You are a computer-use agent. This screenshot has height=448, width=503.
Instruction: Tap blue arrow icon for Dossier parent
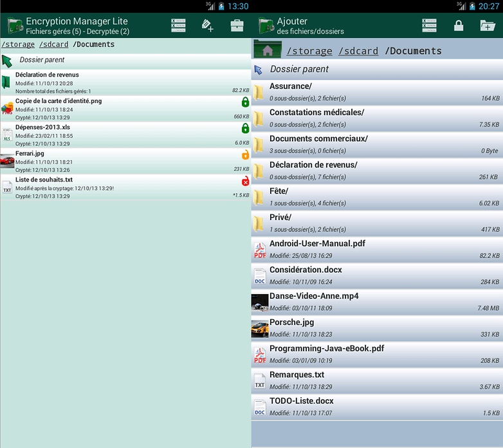click(x=258, y=70)
